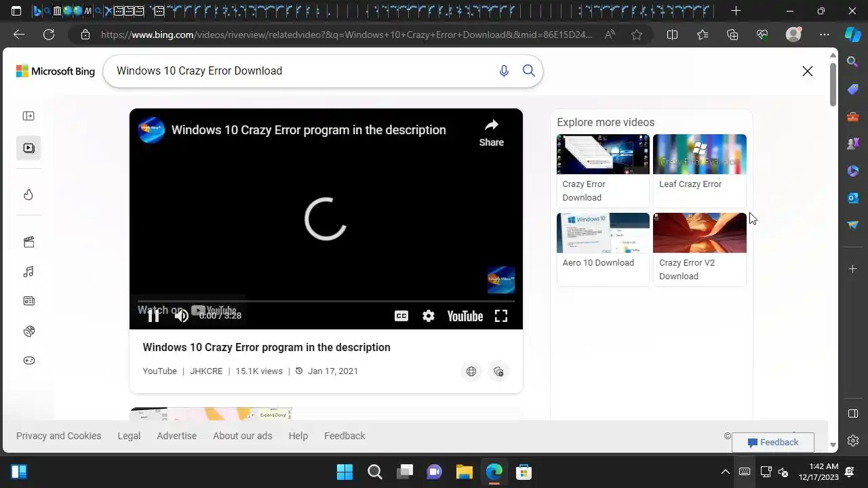Open the video player settings gear
The image size is (868, 488).
tap(429, 316)
